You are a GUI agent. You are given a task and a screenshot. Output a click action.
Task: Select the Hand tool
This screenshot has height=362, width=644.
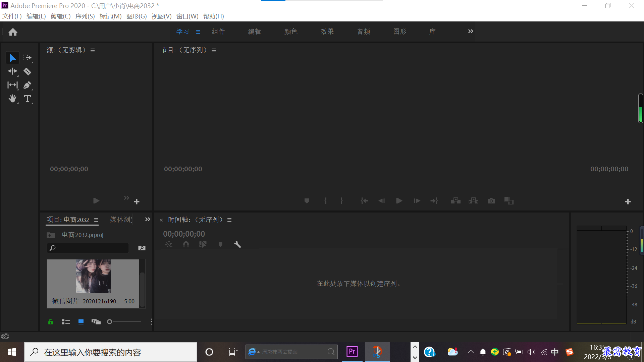pyautogui.click(x=12, y=99)
